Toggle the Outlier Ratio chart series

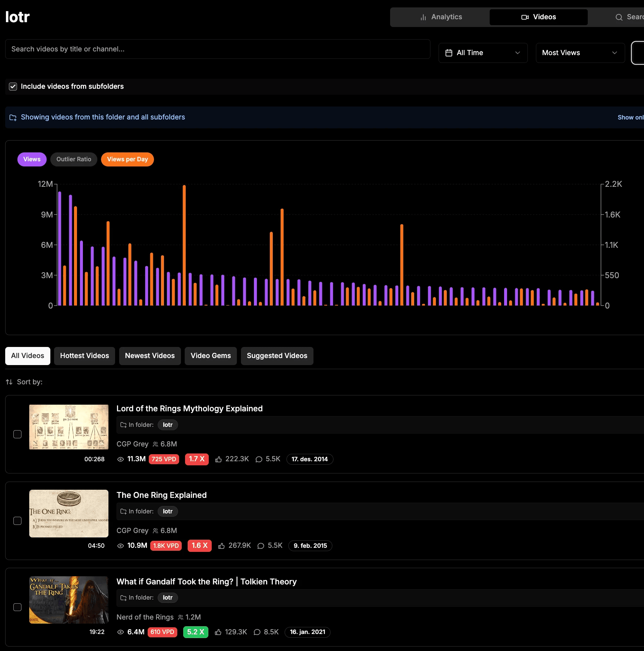(74, 159)
